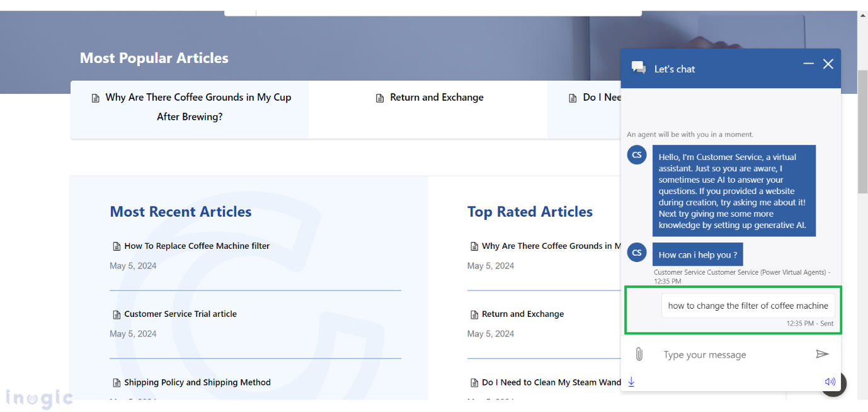Click the chat bubble icon in header
Viewport: 868px width, 412px height.
coord(639,68)
